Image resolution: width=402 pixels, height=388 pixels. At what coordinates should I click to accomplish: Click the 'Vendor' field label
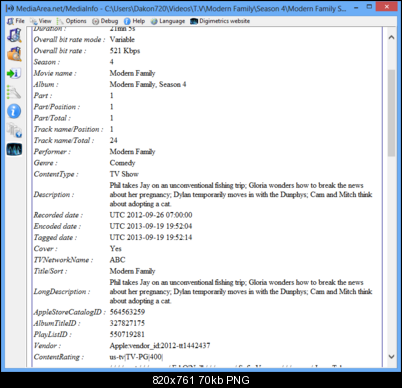(47, 346)
